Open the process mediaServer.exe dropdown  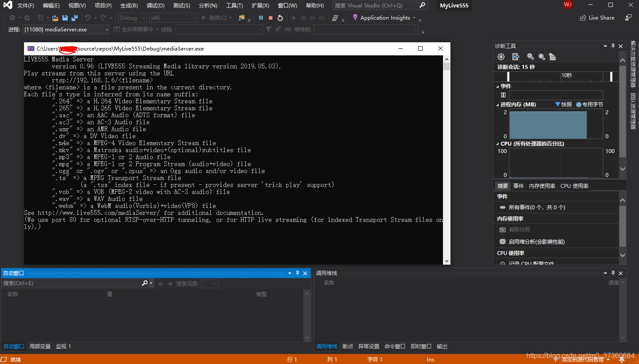click(66, 29)
